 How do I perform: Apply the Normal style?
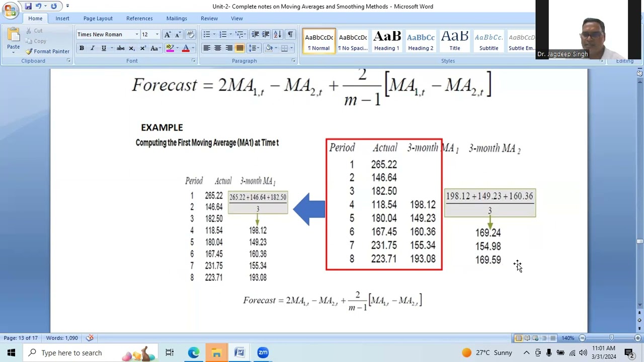pyautogui.click(x=319, y=41)
